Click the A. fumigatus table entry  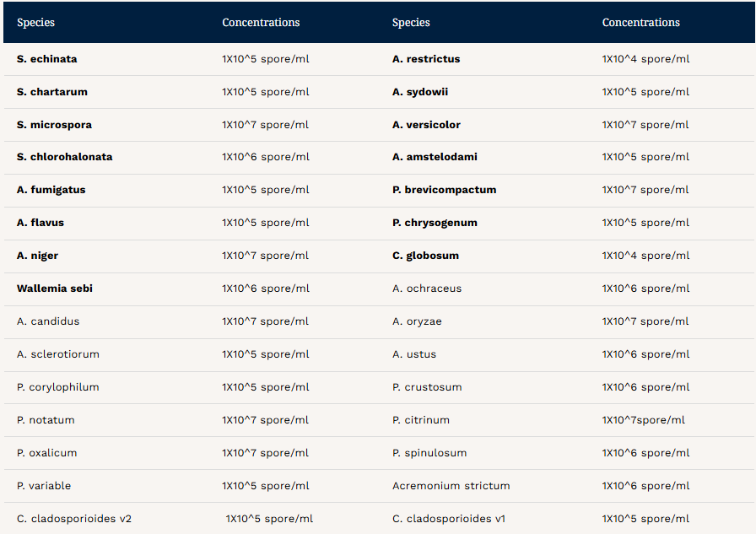[51, 190]
